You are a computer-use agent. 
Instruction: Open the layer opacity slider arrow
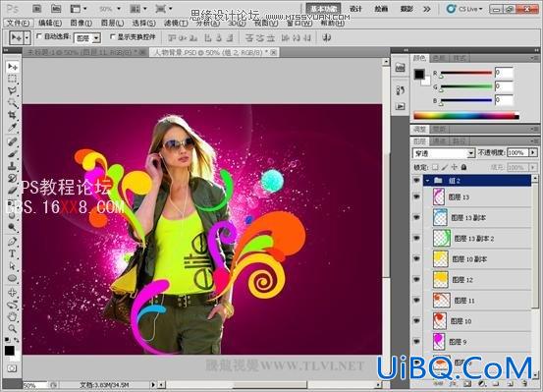point(532,152)
